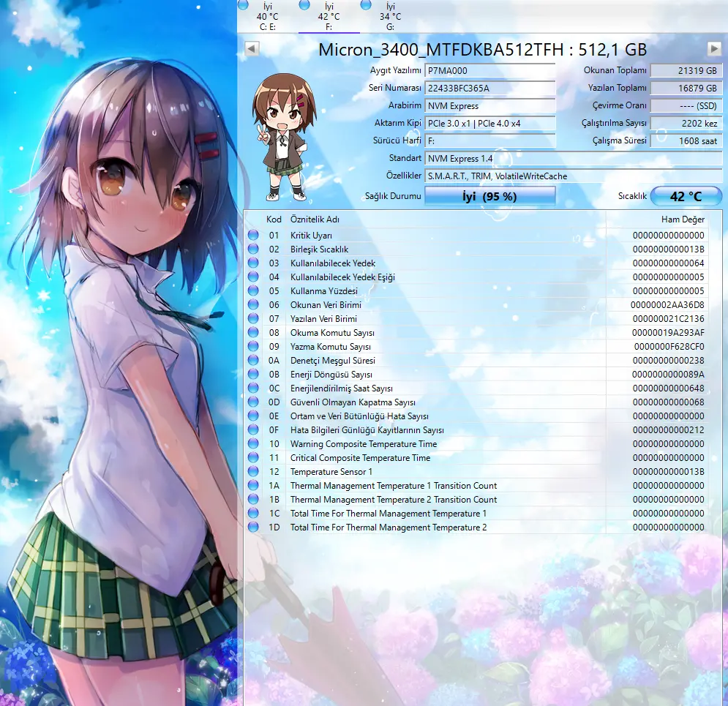Click status icon for Kullanma Yüzdesi row
The image size is (728, 706).
253,290
